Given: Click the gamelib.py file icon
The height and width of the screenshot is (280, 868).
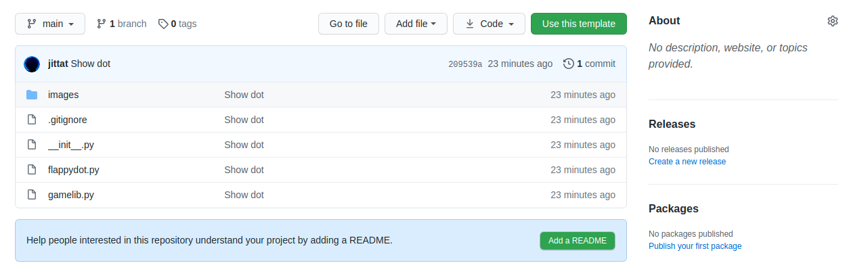Looking at the screenshot, I should point(31,195).
